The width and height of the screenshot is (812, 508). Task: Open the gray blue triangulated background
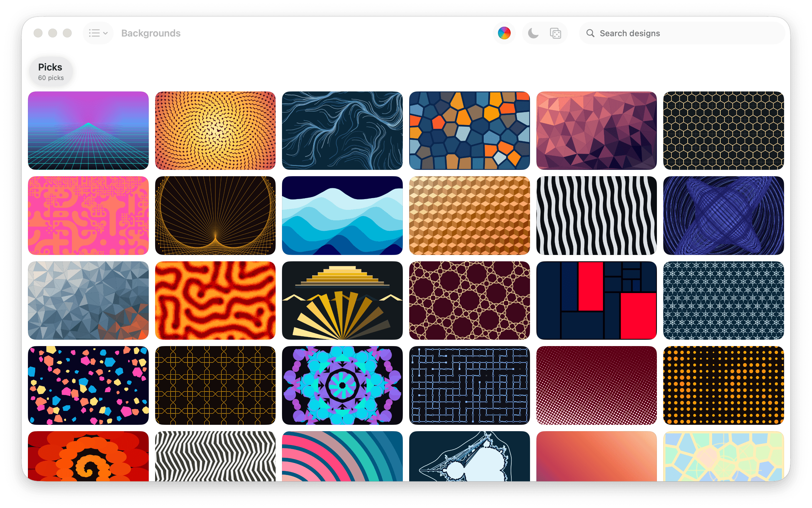[88, 300]
